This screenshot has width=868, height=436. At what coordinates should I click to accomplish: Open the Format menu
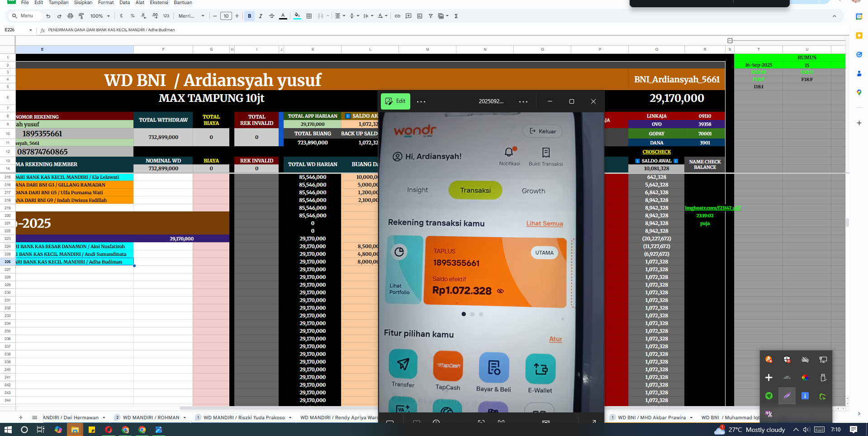click(x=106, y=3)
